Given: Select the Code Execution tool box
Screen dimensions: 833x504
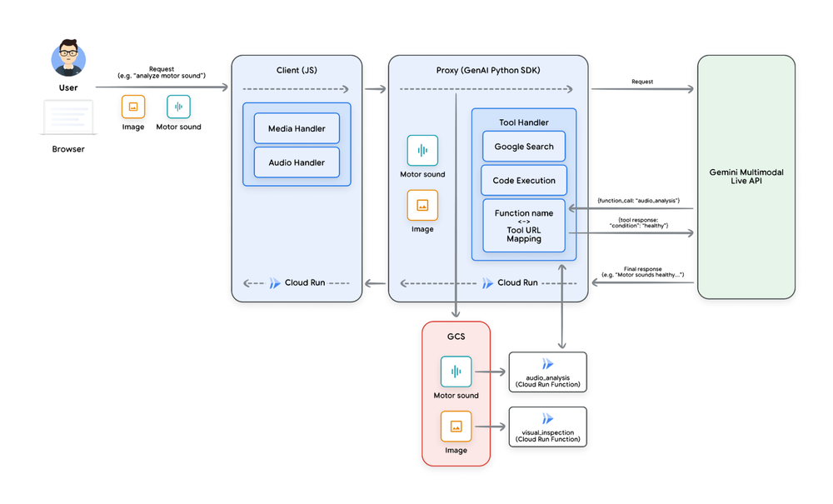Looking at the screenshot, I should (524, 180).
